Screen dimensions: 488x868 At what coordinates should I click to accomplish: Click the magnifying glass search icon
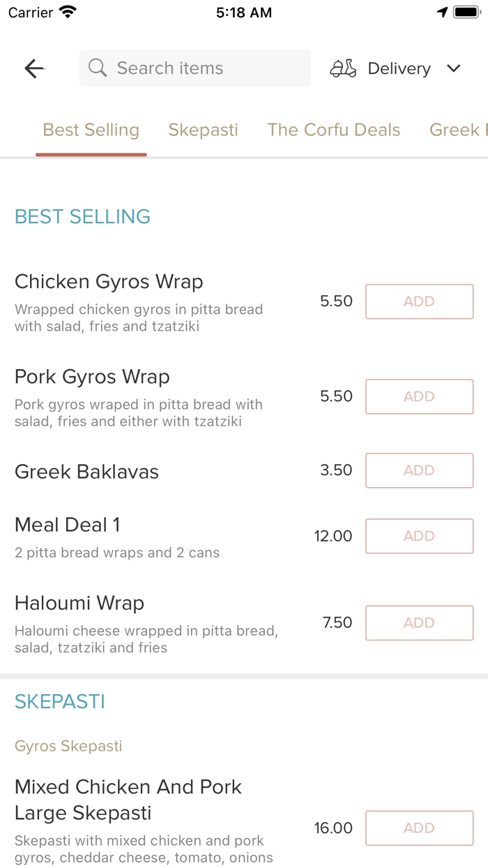click(x=98, y=68)
